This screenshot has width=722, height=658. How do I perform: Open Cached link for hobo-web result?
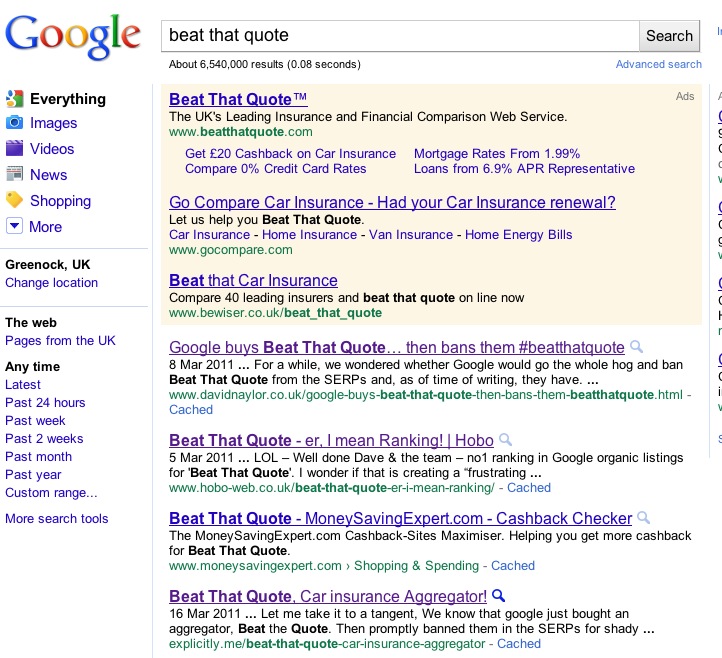tap(529, 488)
